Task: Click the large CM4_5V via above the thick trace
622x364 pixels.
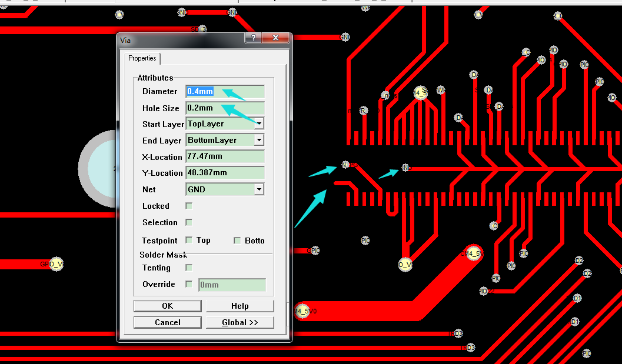Action: (x=472, y=254)
